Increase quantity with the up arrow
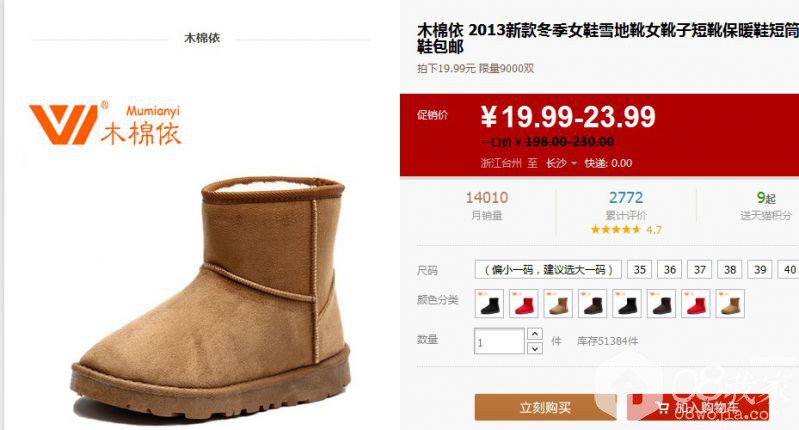The height and width of the screenshot is (430, 799). click(534, 334)
